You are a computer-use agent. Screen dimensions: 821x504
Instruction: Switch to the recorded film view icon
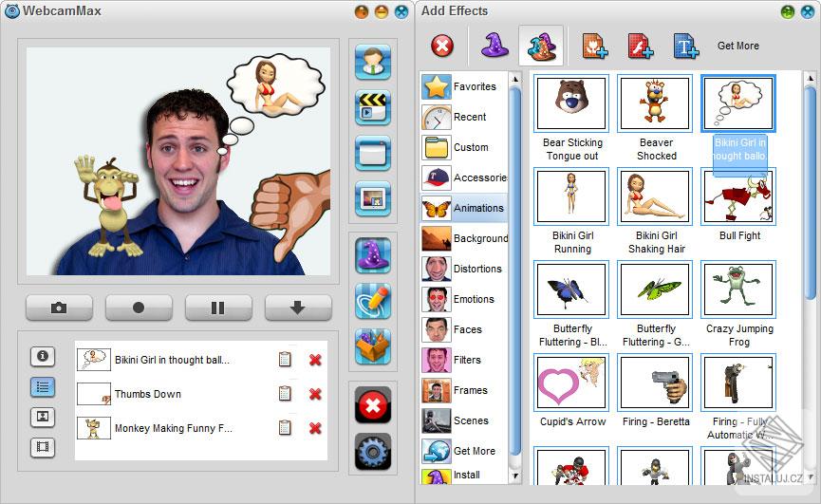43,447
